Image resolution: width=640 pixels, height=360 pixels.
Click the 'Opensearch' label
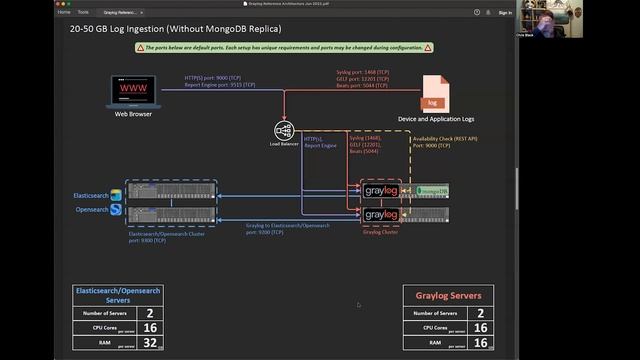(92, 209)
